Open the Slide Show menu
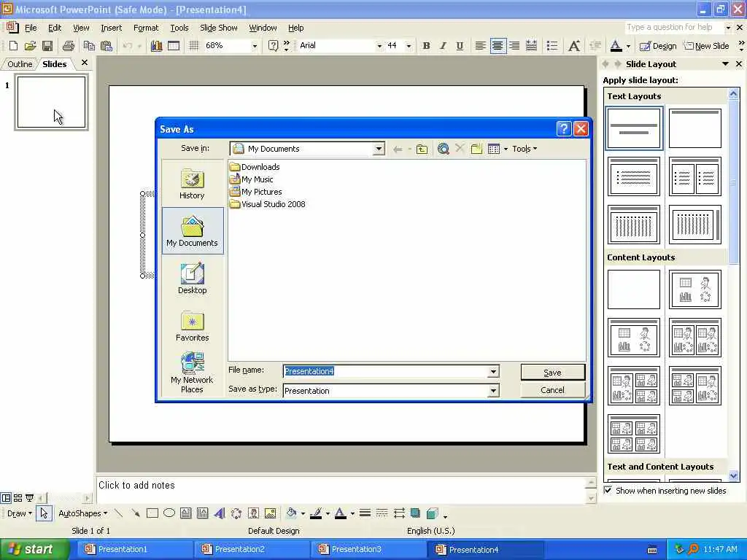Image resolution: width=747 pixels, height=560 pixels. pos(219,28)
